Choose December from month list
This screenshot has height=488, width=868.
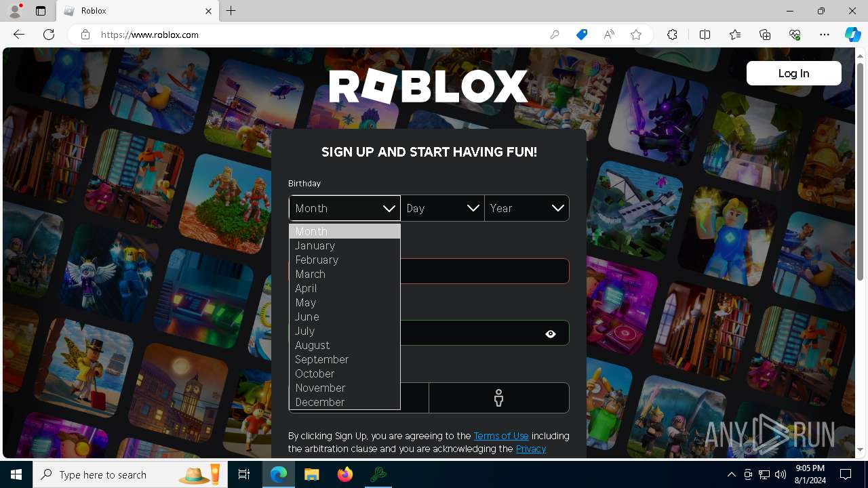pos(344,403)
